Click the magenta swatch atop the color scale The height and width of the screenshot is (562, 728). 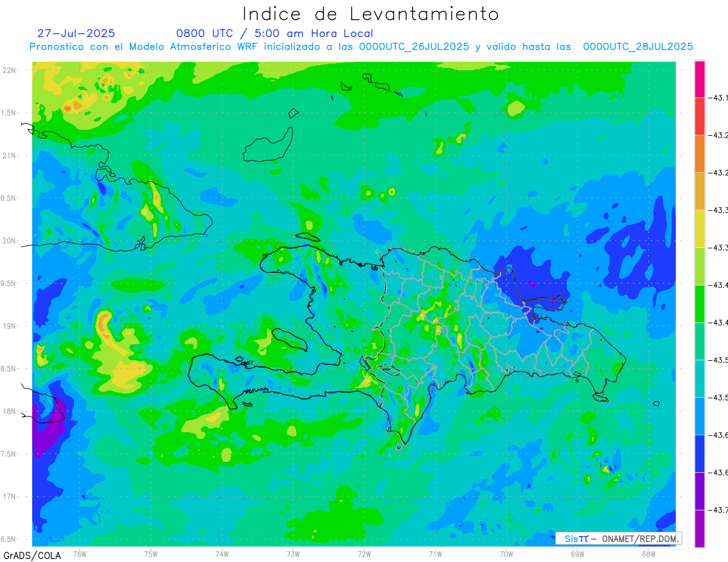point(699,79)
